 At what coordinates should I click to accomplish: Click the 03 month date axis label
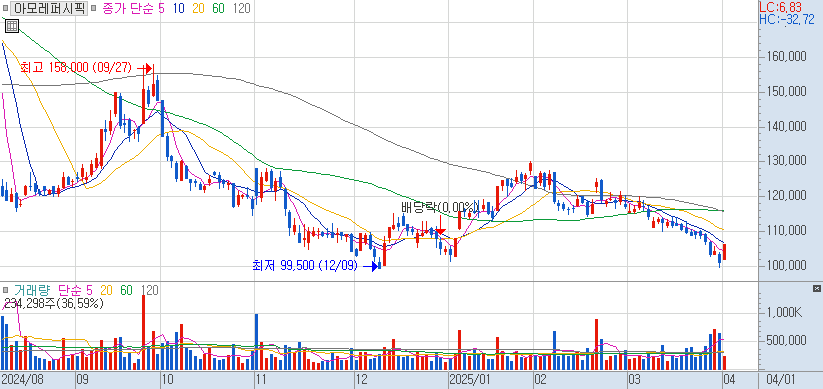click(x=634, y=379)
